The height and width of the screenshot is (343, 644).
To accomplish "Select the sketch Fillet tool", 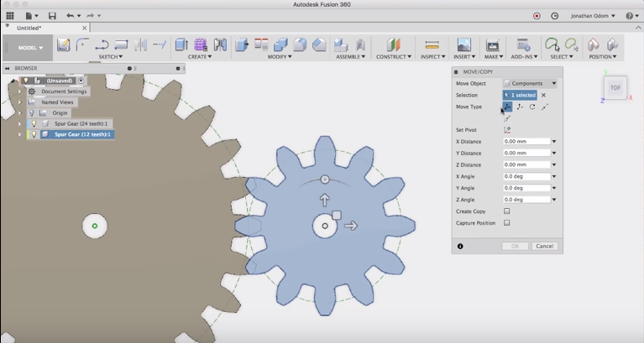I will (82, 44).
